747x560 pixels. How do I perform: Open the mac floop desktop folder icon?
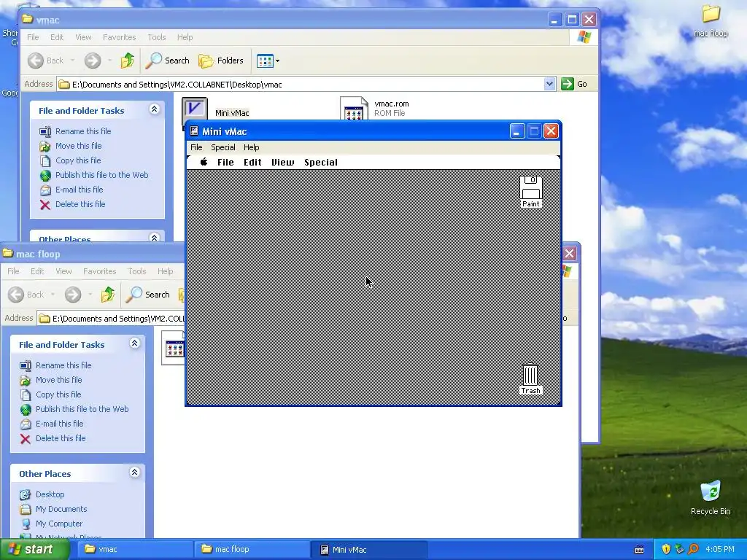click(711, 21)
